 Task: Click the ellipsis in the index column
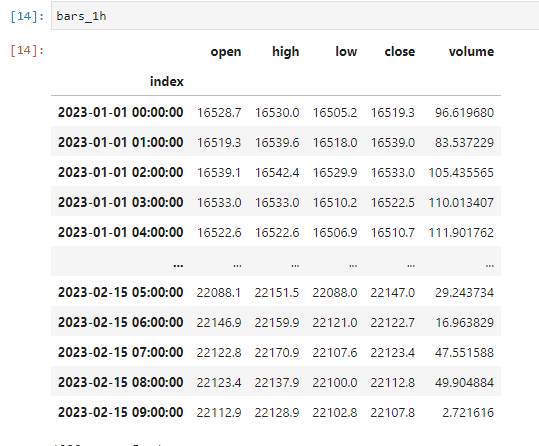coord(178,265)
